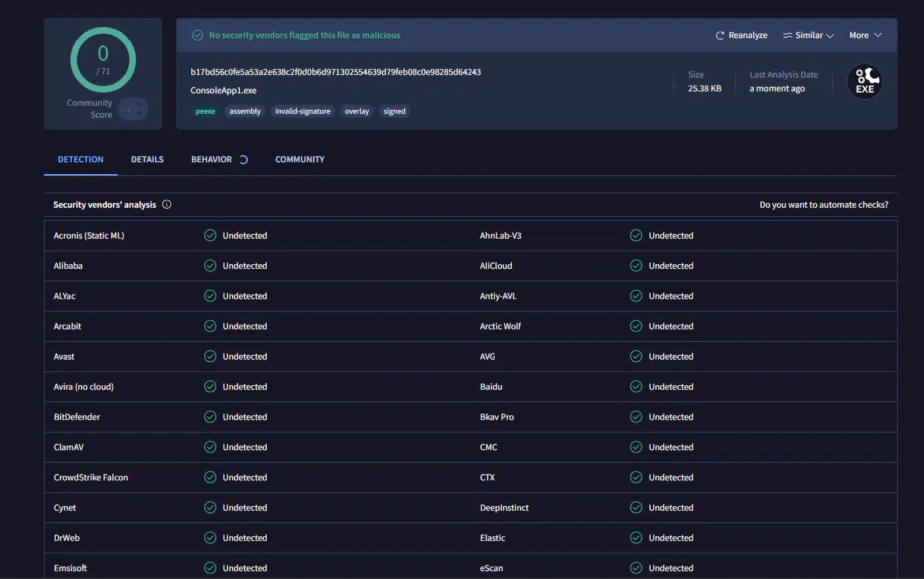Click the file hash text
The height and width of the screenshot is (579, 924).
pyautogui.click(x=336, y=72)
